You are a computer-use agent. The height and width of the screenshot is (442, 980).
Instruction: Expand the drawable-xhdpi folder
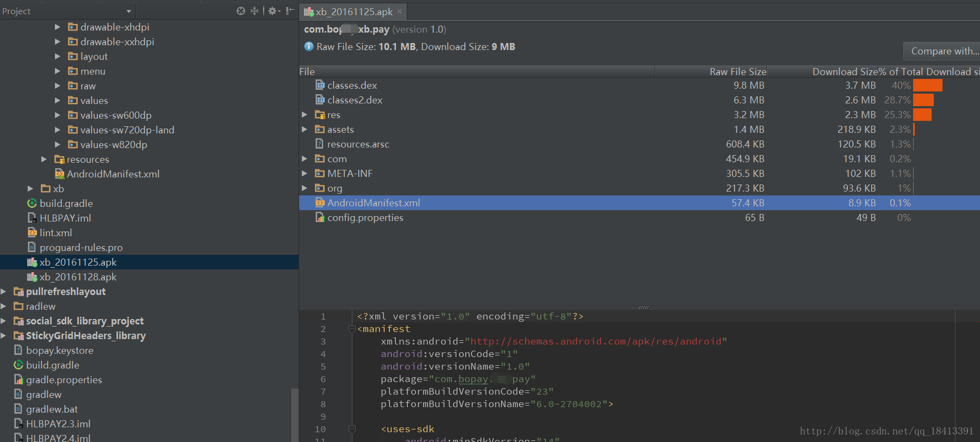(58, 27)
